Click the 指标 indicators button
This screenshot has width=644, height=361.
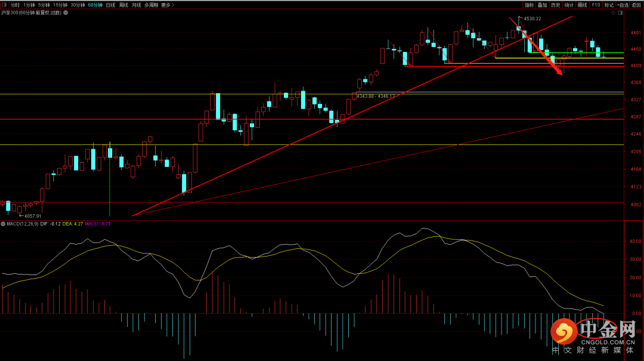coord(529,5)
